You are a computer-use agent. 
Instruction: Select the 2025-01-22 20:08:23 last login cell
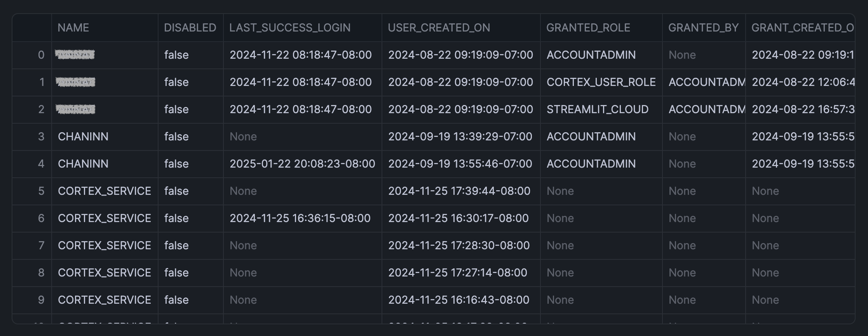tap(302, 164)
